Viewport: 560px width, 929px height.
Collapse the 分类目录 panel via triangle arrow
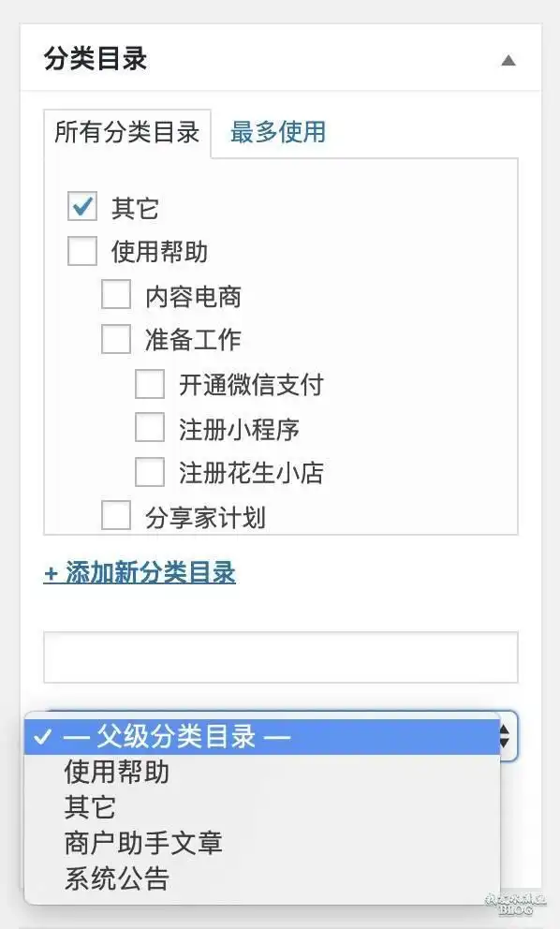[508, 60]
